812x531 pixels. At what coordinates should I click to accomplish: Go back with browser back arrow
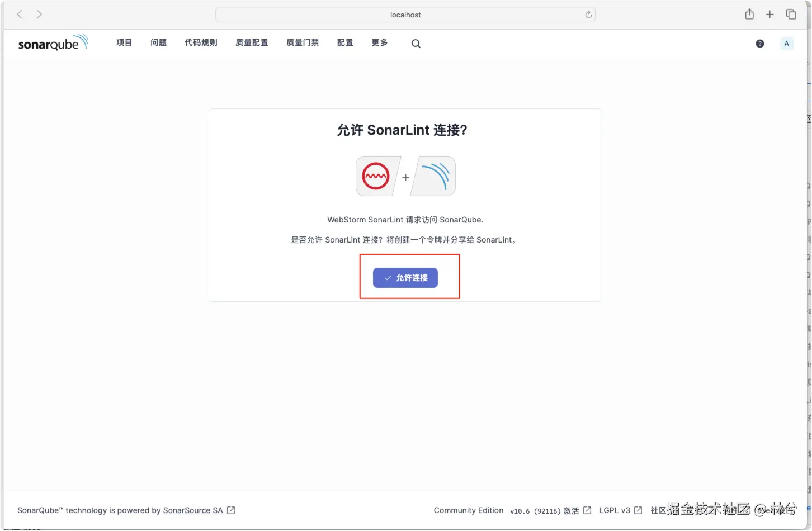pos(20,15)
